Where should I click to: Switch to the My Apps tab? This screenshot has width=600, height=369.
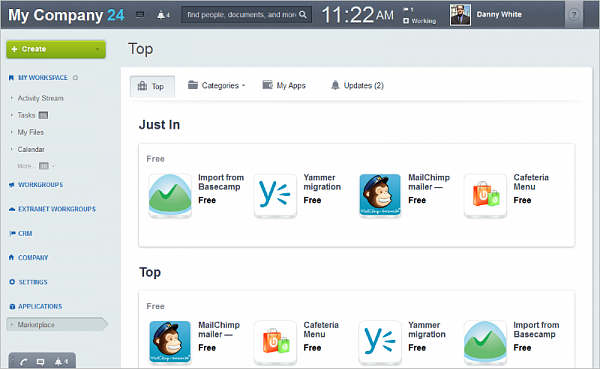click(x=284, y=86)
